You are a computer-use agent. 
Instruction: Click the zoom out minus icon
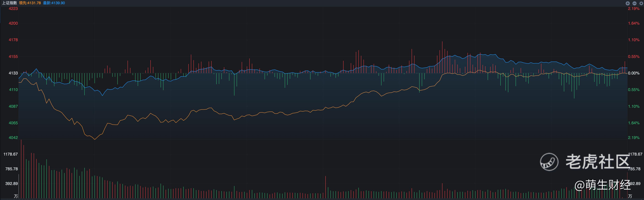[634, 3]
